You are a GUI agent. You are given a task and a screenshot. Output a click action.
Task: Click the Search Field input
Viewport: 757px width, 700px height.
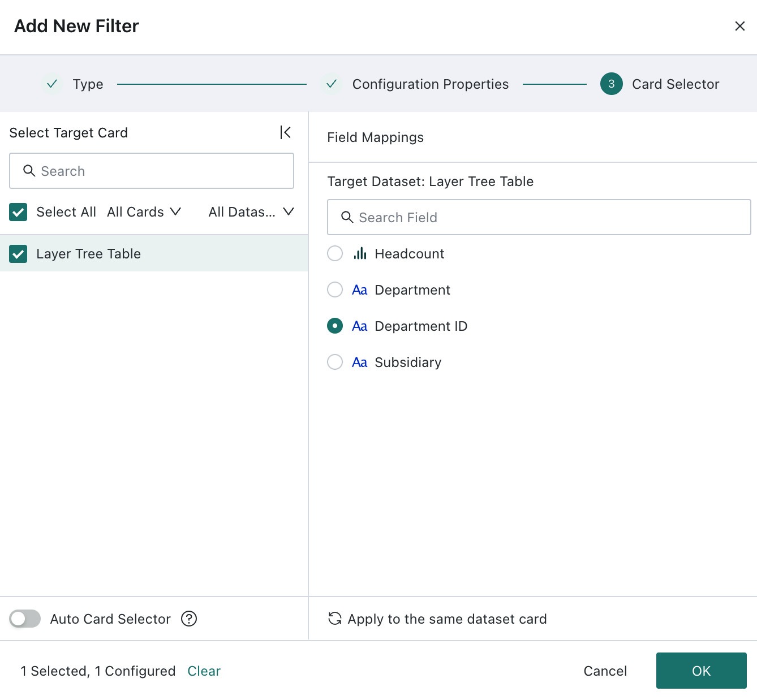(539, 217)
